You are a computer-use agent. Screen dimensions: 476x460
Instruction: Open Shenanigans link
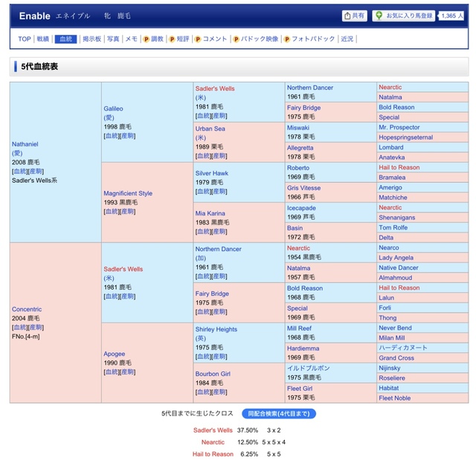click(x=396, y=218)
